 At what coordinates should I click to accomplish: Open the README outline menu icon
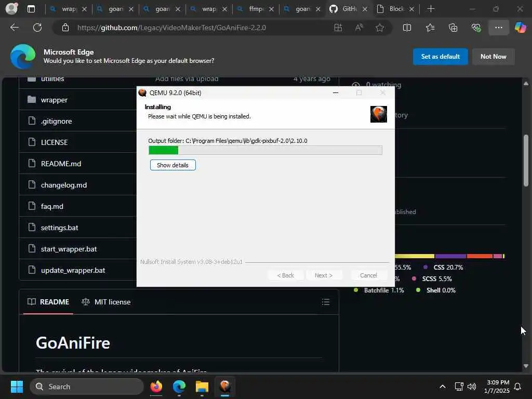tap(326, 302)
